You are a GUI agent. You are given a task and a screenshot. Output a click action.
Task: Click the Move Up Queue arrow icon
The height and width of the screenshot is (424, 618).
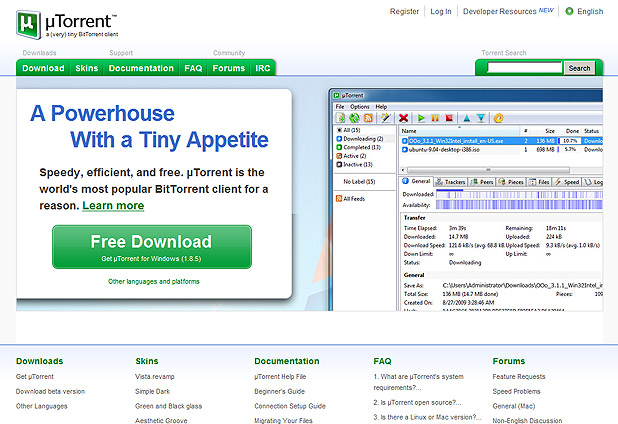pos(467,117)
